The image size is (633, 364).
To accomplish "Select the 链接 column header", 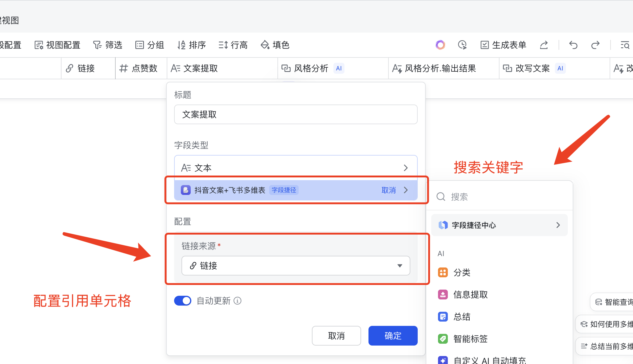I will (88, 68).
